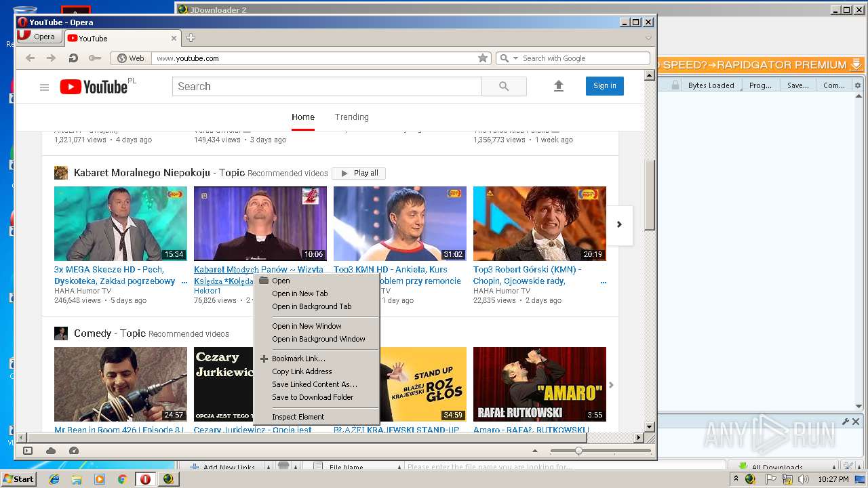Open Kabaret Moralnego Niepokoju topic link

[x=159, y=173]
